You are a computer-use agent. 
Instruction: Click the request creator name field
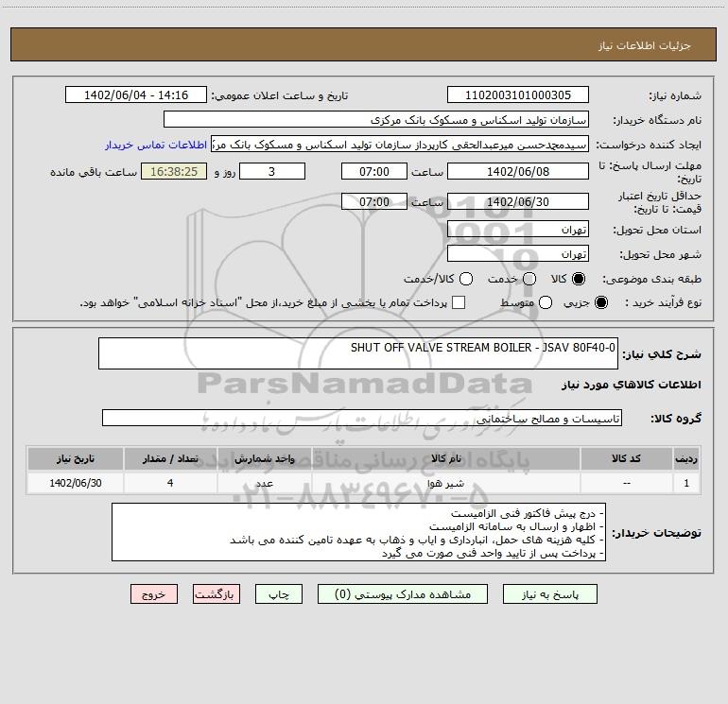click(400, 145)
